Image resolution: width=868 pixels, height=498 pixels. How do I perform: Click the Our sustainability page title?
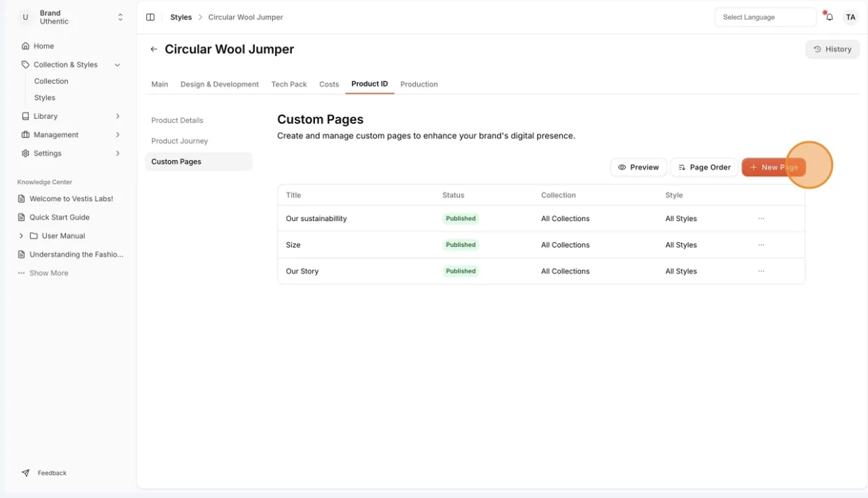point(316,219)
